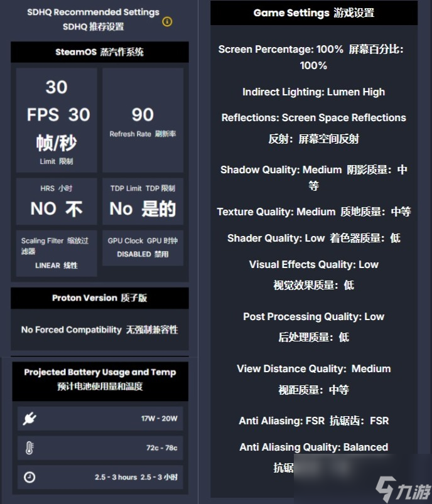Click the Projected Battery Usage and Temp header
432x504 pixels.
100,379
